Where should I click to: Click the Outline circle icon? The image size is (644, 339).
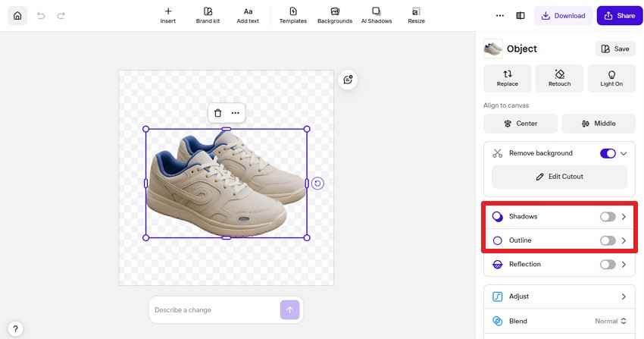(x=497, y=240)
